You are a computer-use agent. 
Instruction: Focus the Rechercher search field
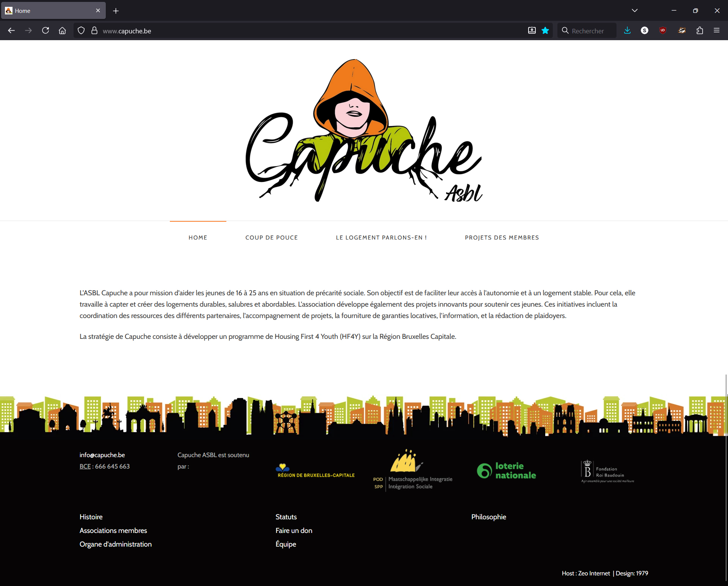tap(588, 31)
